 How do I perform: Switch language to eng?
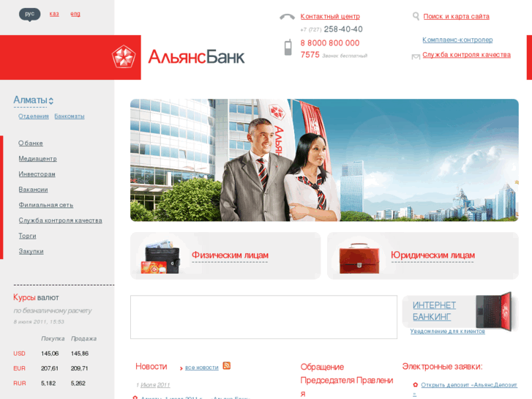[x=75, y=14]
